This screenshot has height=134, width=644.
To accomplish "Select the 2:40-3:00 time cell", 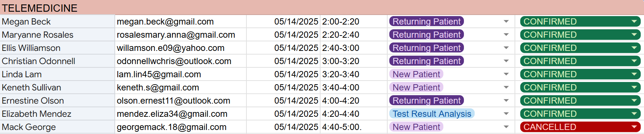I will 354,48.
